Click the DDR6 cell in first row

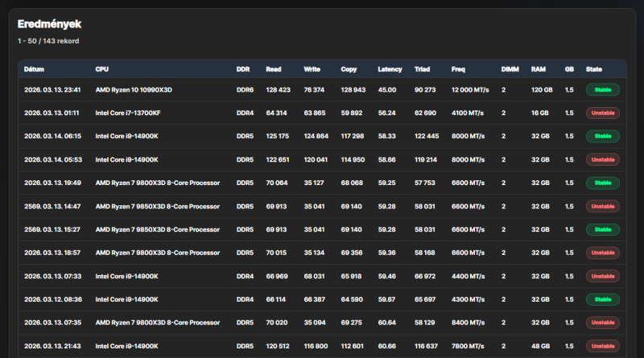coord(245,89)
